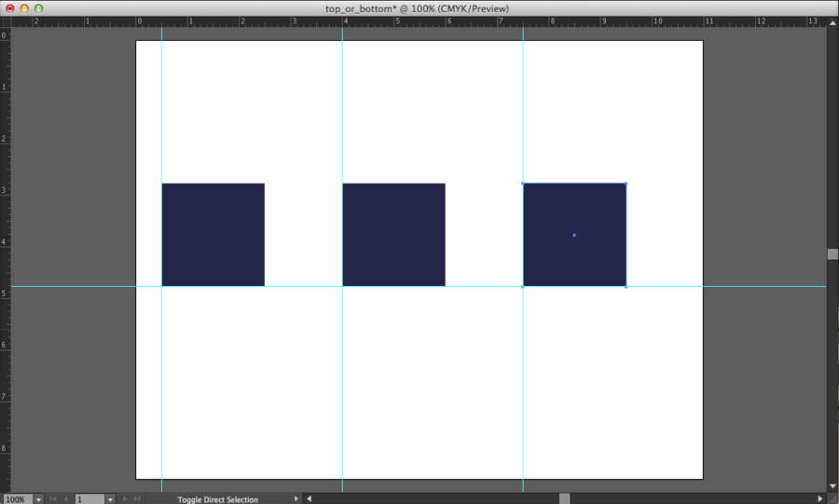Expand the status bar options arrow
The width and height of the screenshot is (839, 504).
(296, 499)
